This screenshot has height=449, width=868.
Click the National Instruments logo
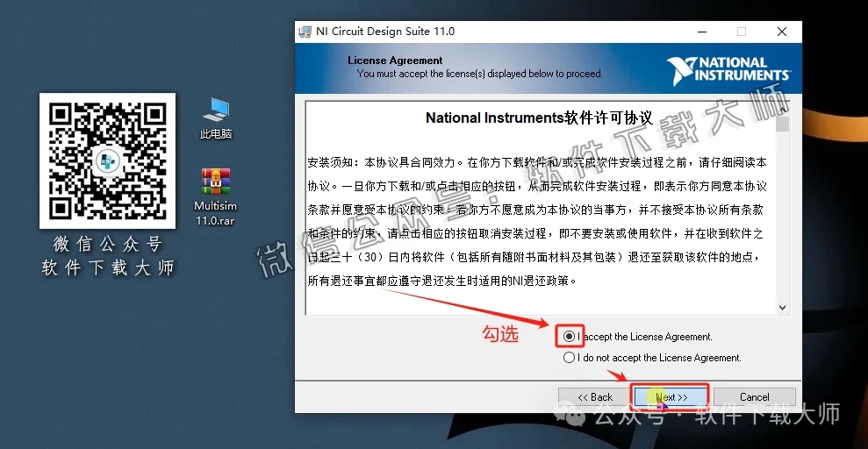point(728,71)
